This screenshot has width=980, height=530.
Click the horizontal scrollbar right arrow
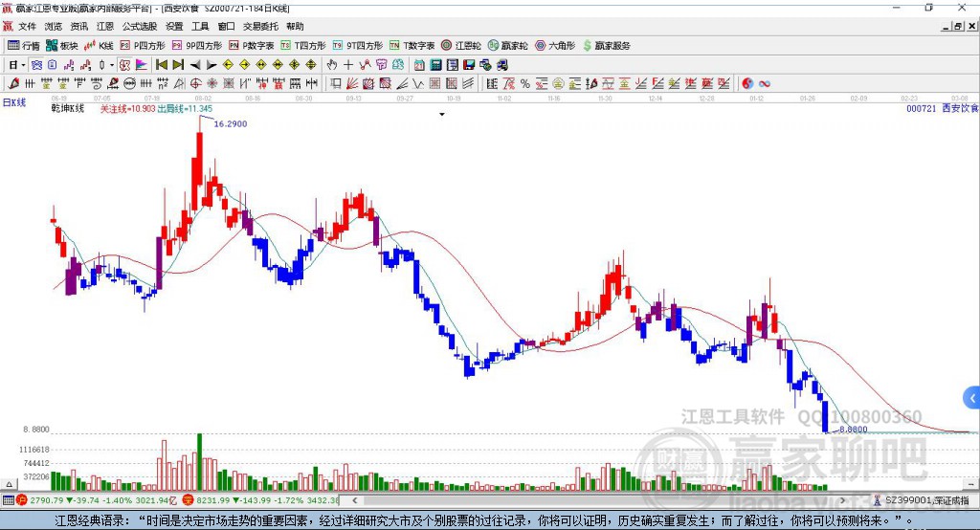click(x=842, y=500)
